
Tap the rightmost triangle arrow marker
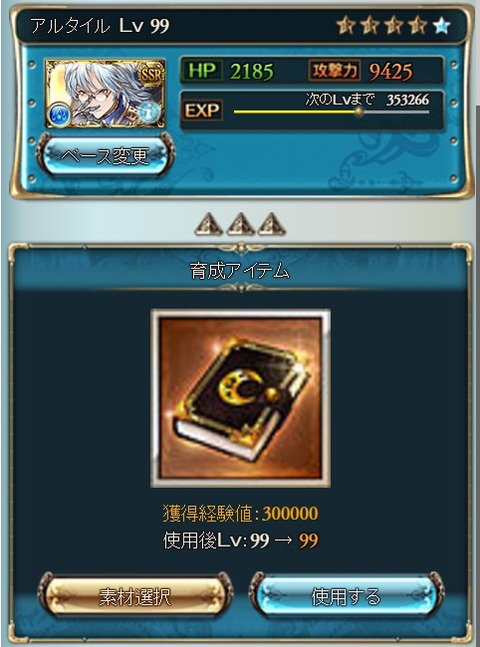coord(272,224)
